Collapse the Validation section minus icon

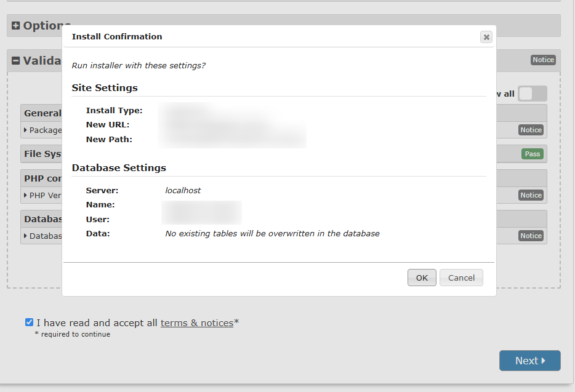[x=15, y=60]
